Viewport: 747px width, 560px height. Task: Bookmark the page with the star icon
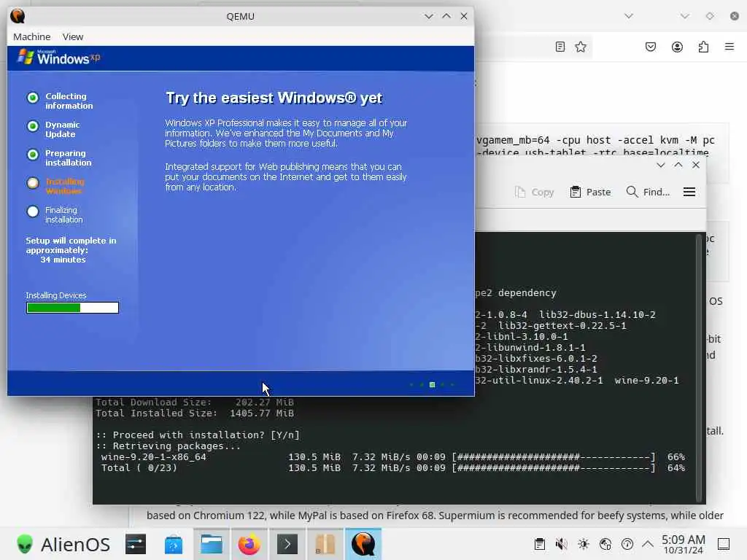(x=580, y=47)
